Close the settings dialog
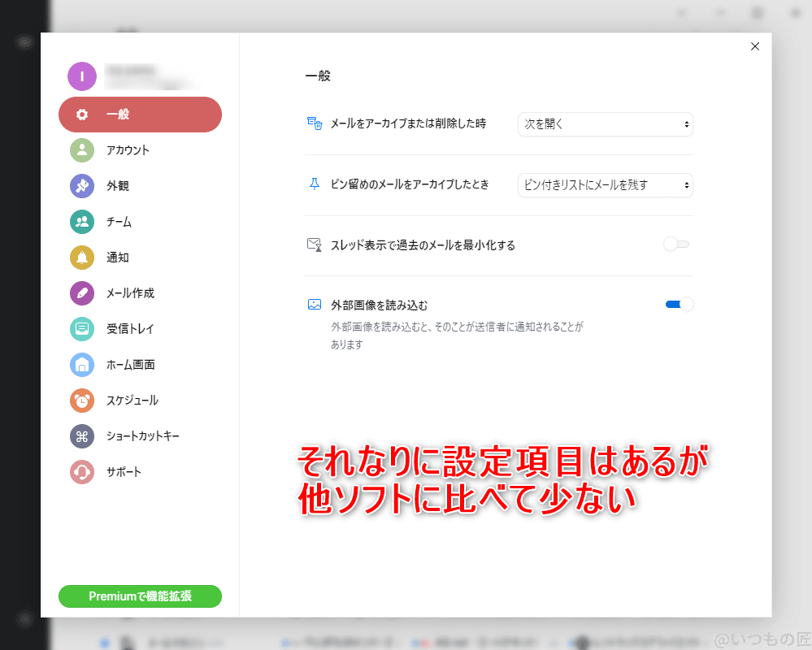812x650 pixels. click(754, 46)
